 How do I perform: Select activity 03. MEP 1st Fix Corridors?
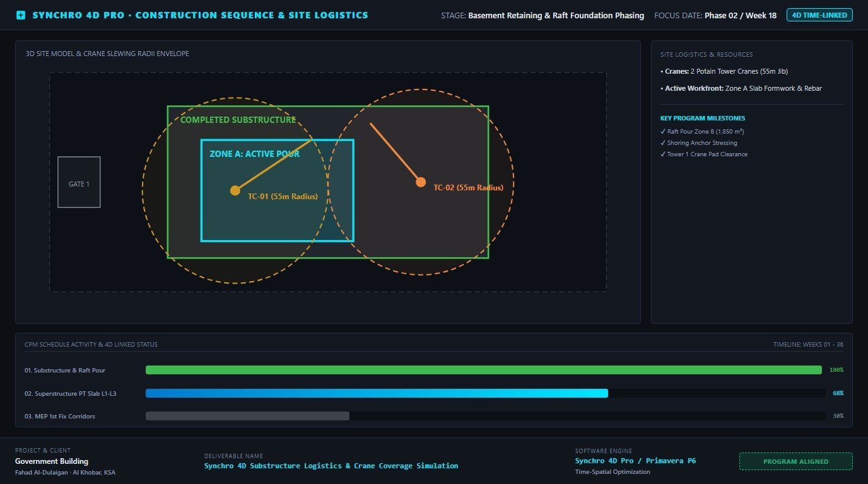[x=60, y=416]
